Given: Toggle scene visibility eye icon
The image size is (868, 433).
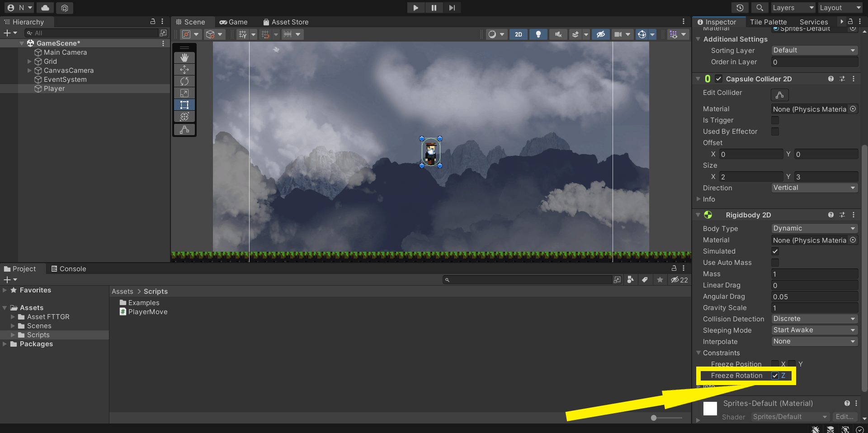Looking at the screenshot, I should (x=600, y=34).
